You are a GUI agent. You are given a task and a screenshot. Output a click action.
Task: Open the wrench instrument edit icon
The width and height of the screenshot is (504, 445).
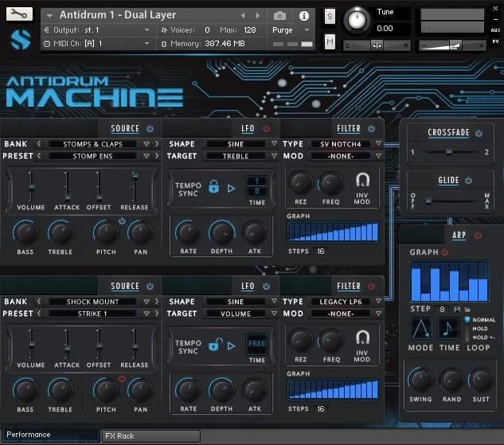(19, 14)
